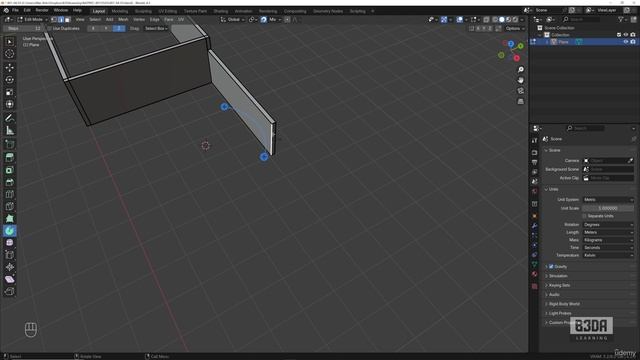Open the Temperature Kelvin dropdown
This screenshot has width=640, height=360.
608,255
